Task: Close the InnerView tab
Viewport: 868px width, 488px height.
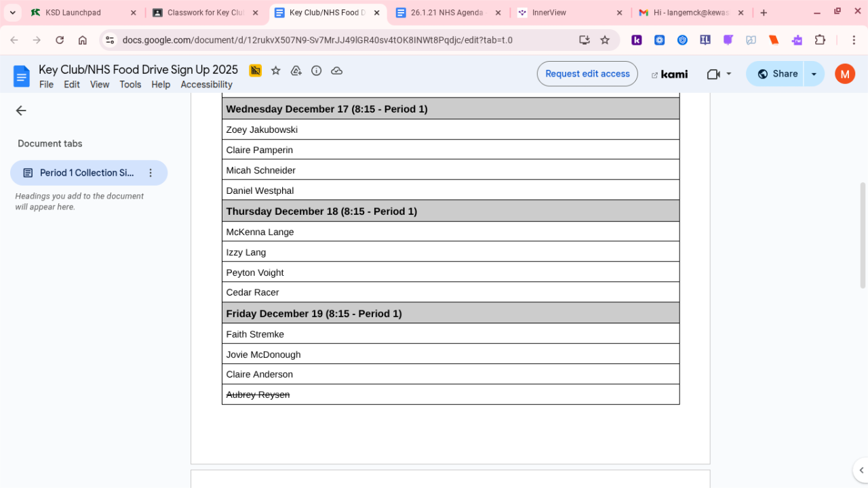Action: coord(619,13)
